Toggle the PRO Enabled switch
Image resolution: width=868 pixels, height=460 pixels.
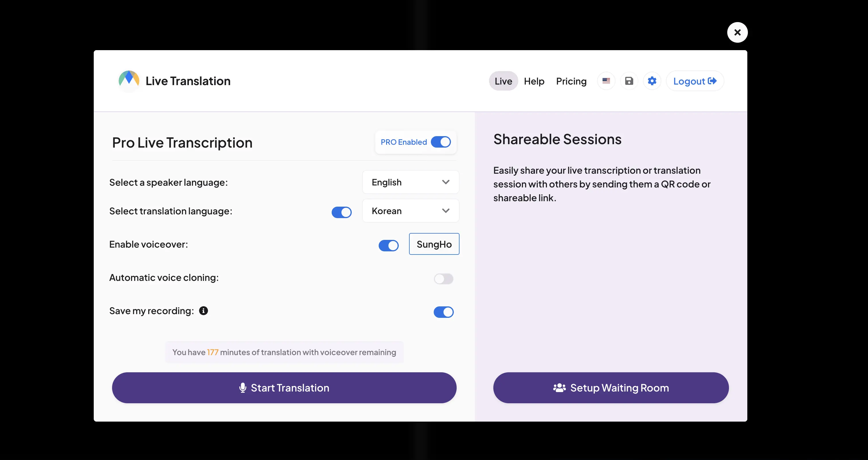click(x=441, y=142)
